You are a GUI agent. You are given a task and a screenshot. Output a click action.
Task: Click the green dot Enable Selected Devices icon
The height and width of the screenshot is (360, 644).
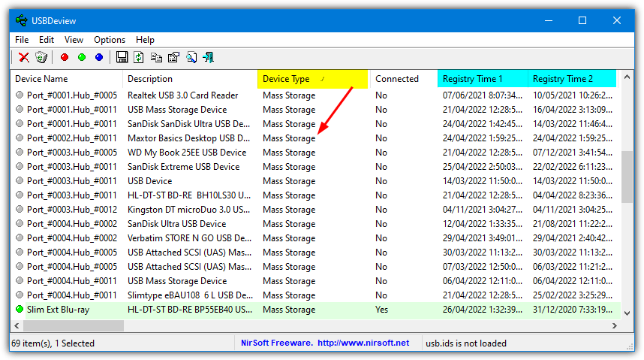tap(82, 57)
